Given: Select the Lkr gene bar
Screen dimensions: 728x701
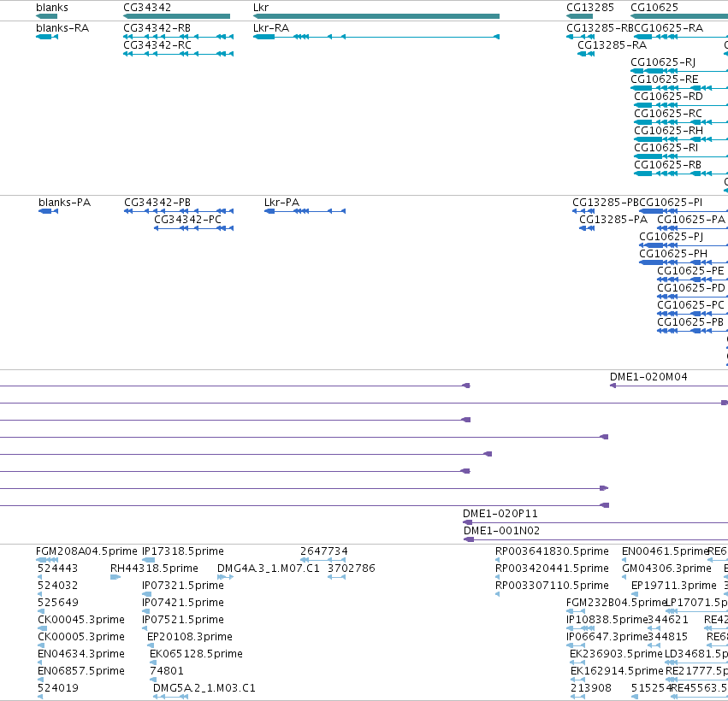Looking at the screenshot, I should 376,16.
